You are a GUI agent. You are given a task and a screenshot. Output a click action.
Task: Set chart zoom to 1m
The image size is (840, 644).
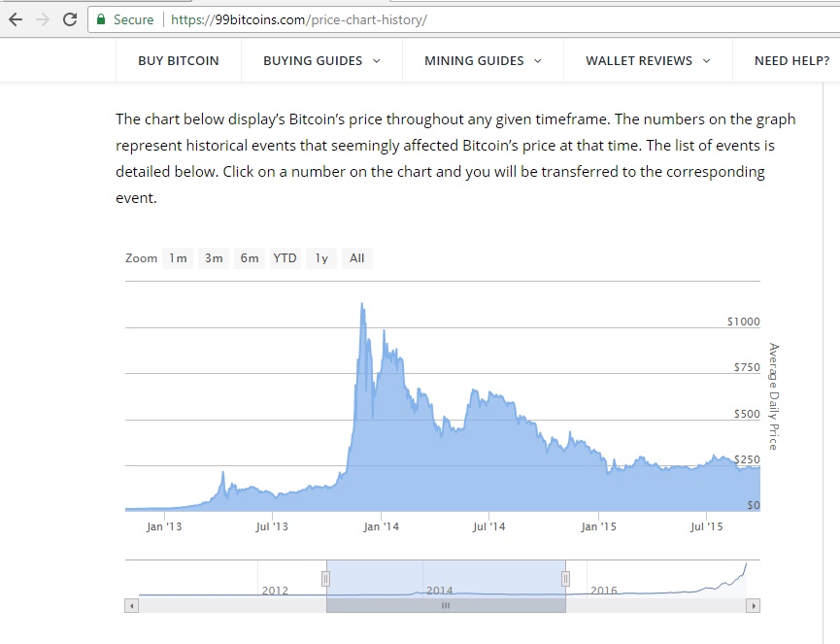[178, 258]
